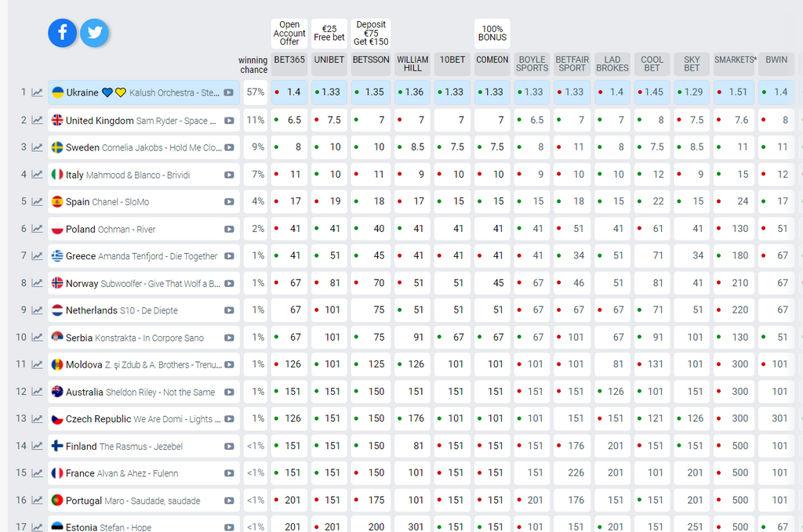The width and height of the screenshot is (803, 532).
Task: Open the Serbia Konstrakta entry
Action: click(144, 338)
